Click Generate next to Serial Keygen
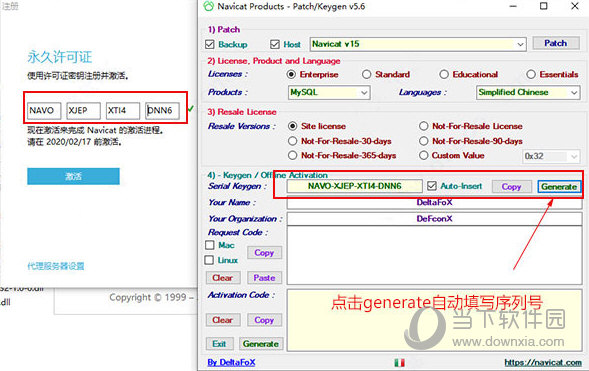The width and height of the screenshot is (589, 371). tap(559, 187)
